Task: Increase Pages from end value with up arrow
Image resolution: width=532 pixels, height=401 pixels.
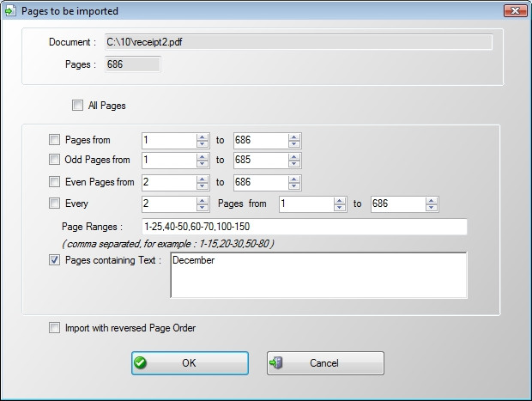Action: 294,137
